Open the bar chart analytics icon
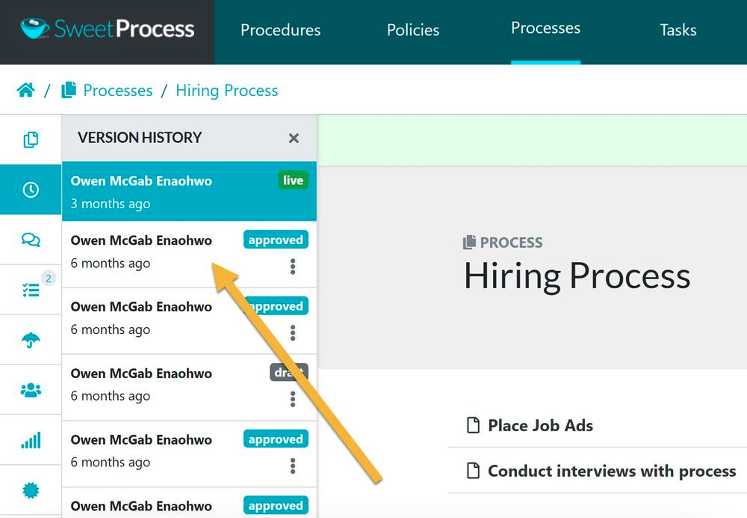This screenshot has width=747, height=518. point(31,440)
